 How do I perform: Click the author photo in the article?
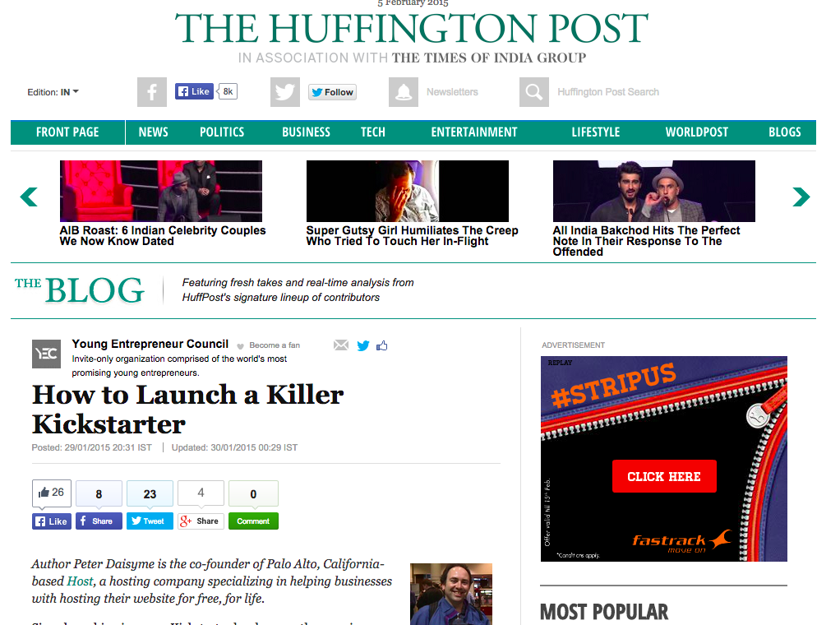[451, 594]
